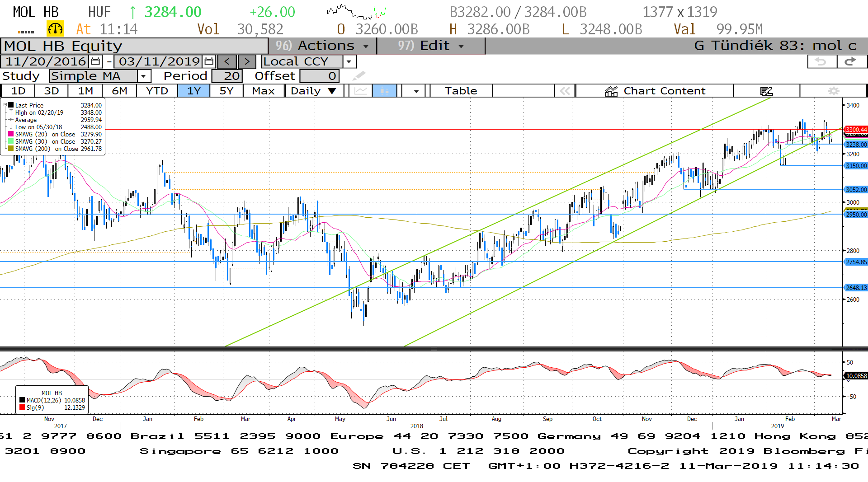Click the MOL HB Equity security field
This screenshot has height=482, width=868.
(x=135, y=46)
